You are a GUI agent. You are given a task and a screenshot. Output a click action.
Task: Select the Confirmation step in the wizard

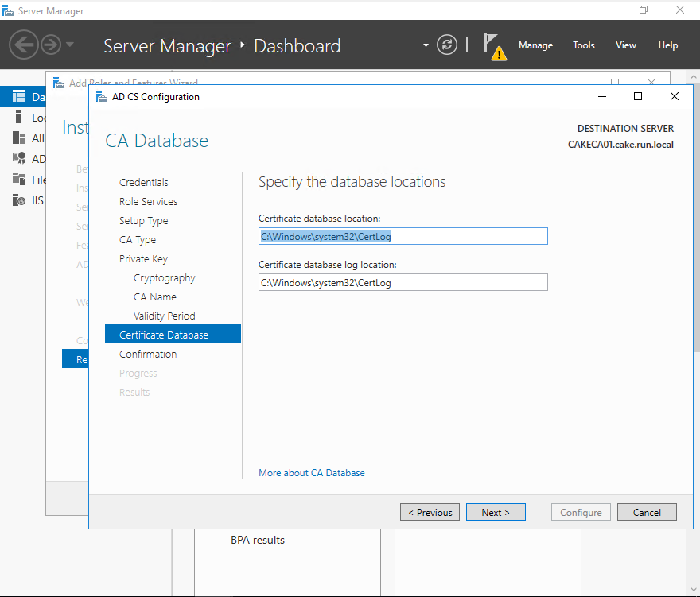coord(148,355)
